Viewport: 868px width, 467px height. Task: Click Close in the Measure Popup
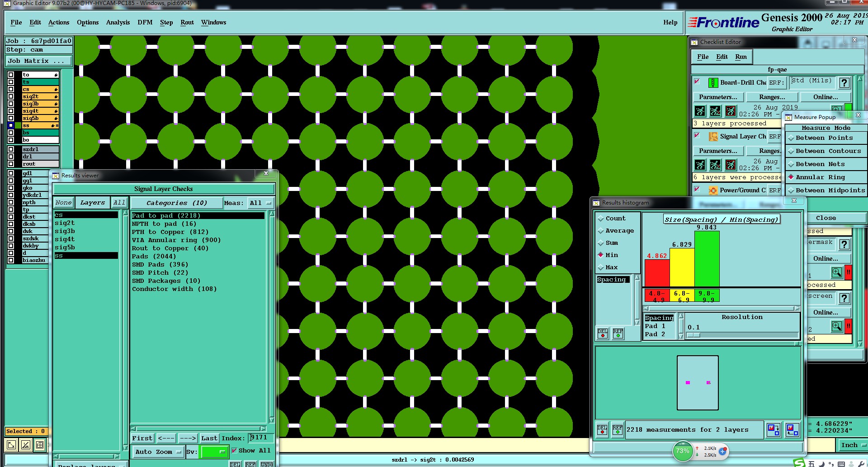826,218
